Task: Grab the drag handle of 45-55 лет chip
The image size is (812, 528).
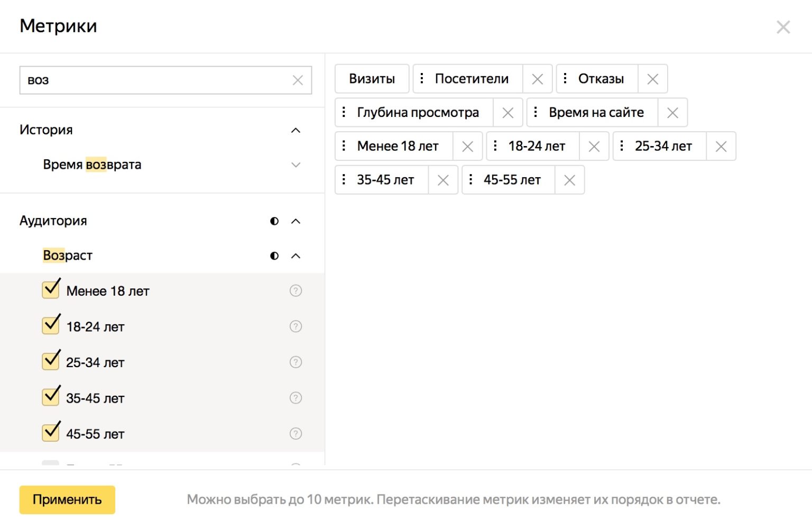Action: [x=470, y=180]
